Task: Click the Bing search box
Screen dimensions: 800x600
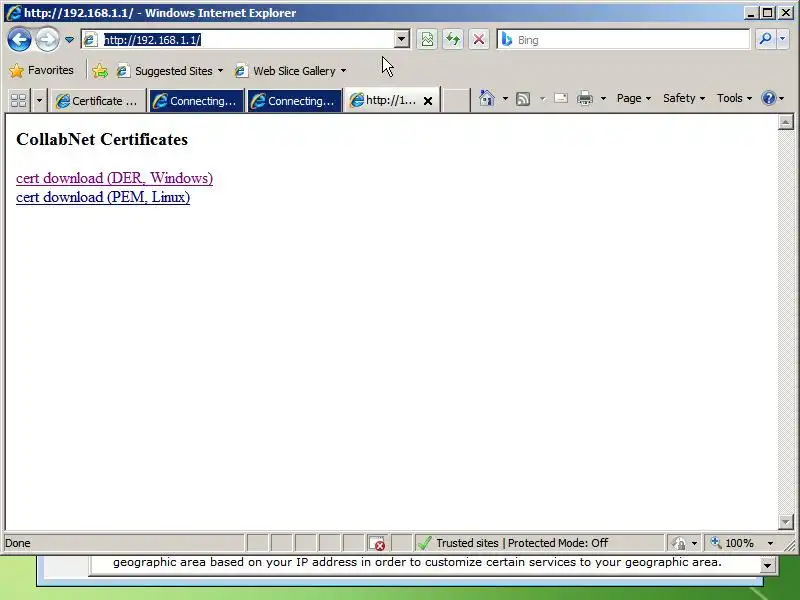Action: point(623,40)
